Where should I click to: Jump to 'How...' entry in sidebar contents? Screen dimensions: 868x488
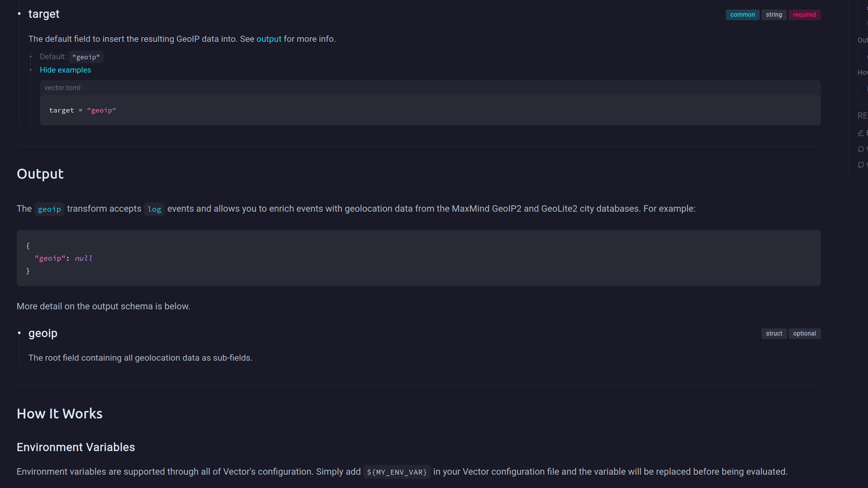(862, 73)
